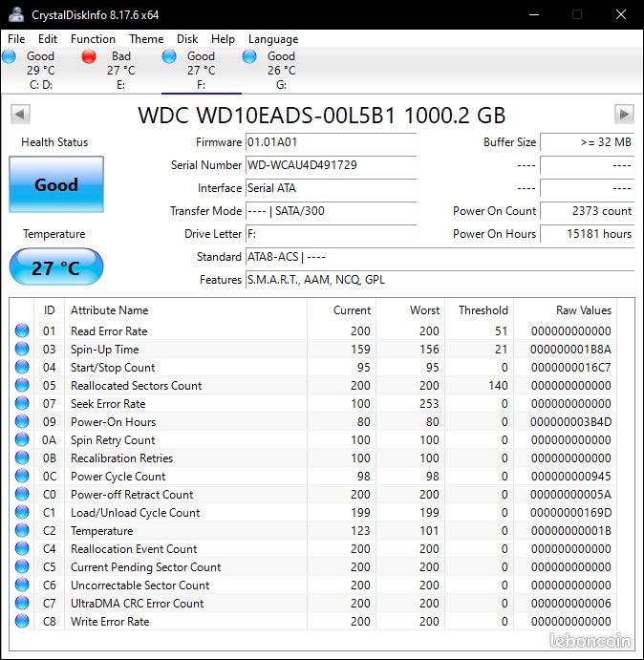Click the Firmware field 01.01A01

pyautogui.click(x=331, y=142)
